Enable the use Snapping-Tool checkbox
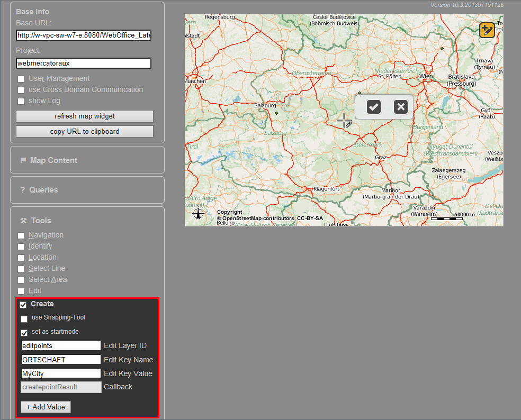 24,319
